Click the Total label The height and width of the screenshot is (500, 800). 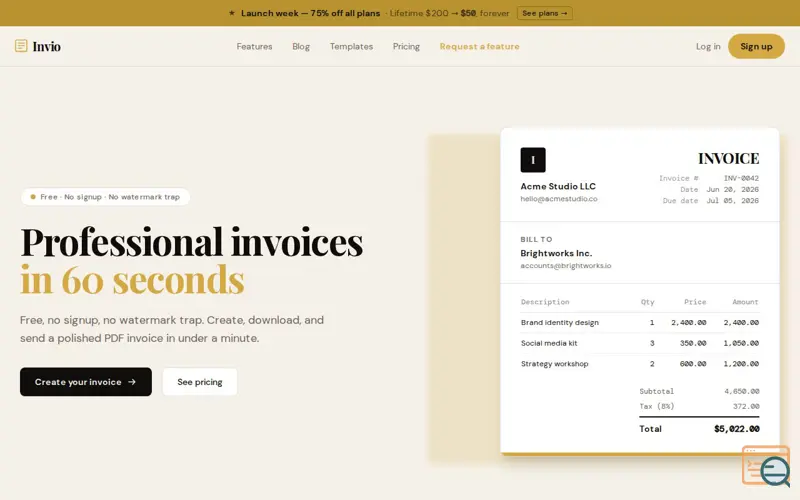(651, 429)
